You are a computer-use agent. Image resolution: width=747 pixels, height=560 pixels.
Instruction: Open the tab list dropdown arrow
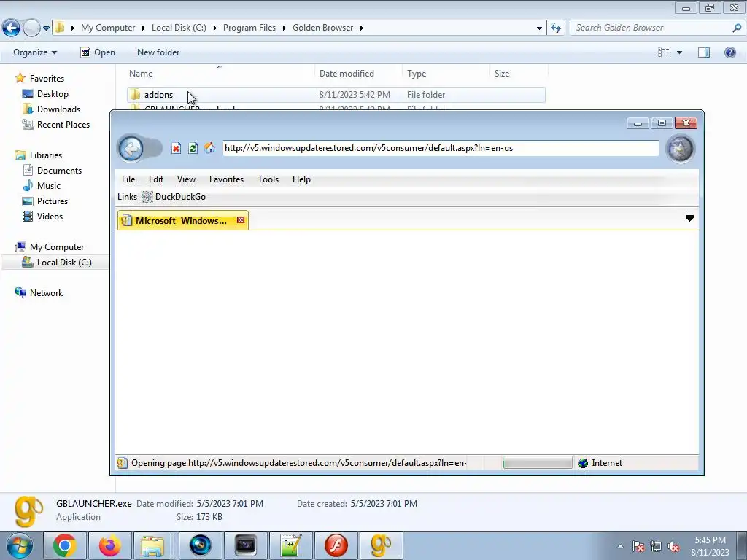689,218
